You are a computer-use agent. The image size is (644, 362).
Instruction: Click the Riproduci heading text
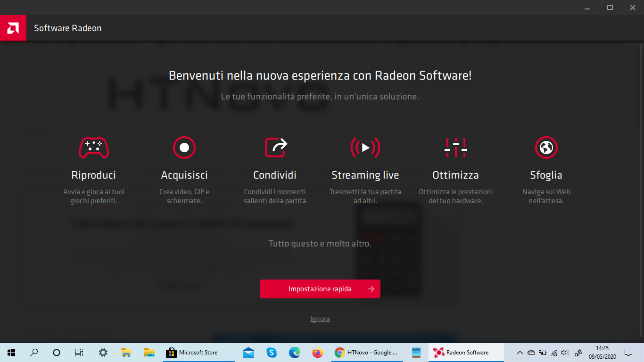93,175
